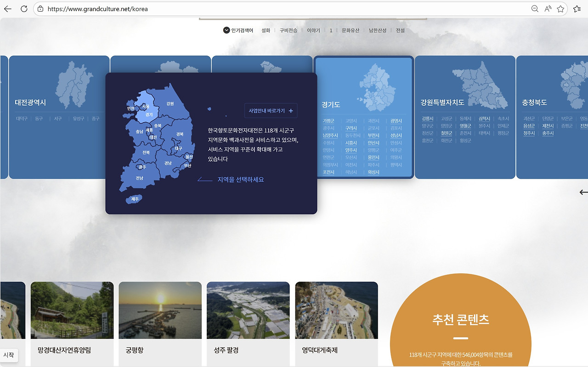Go back using the browser back arrow
Image resolution: width=588 pixels, height=367 pixels.
click(x=8, y=9)
